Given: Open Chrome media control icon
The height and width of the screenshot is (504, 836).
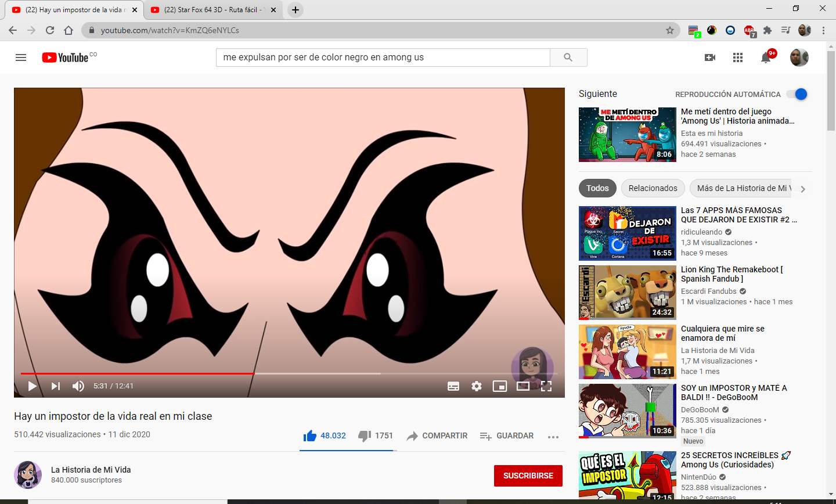Looking at the screenshot, I should click(x=786, y=30).
